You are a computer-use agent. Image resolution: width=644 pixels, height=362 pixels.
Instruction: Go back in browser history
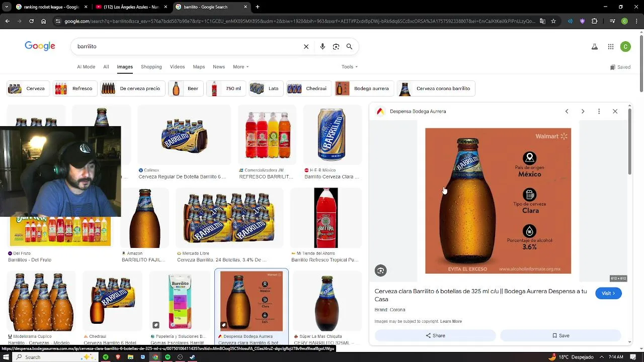point(7,21)
